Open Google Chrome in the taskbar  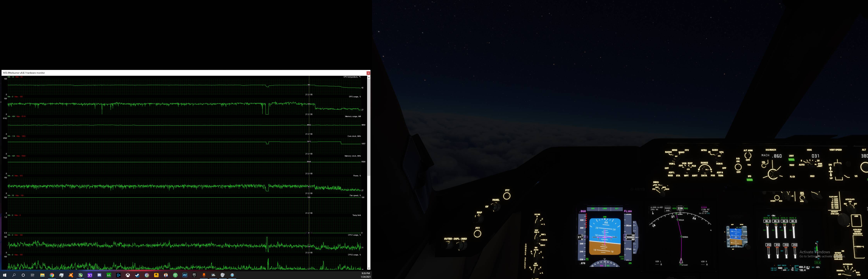52,275
